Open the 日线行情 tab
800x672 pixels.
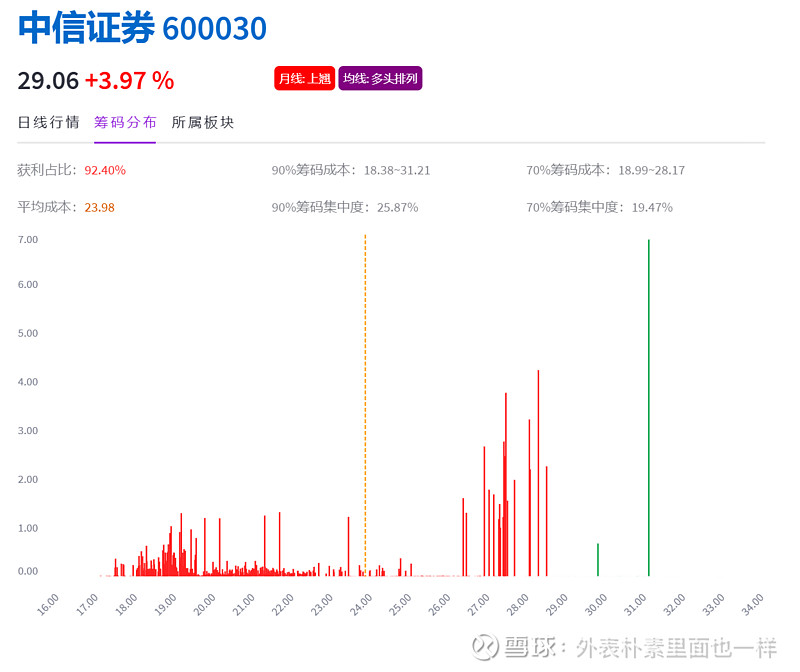point(48,122)
